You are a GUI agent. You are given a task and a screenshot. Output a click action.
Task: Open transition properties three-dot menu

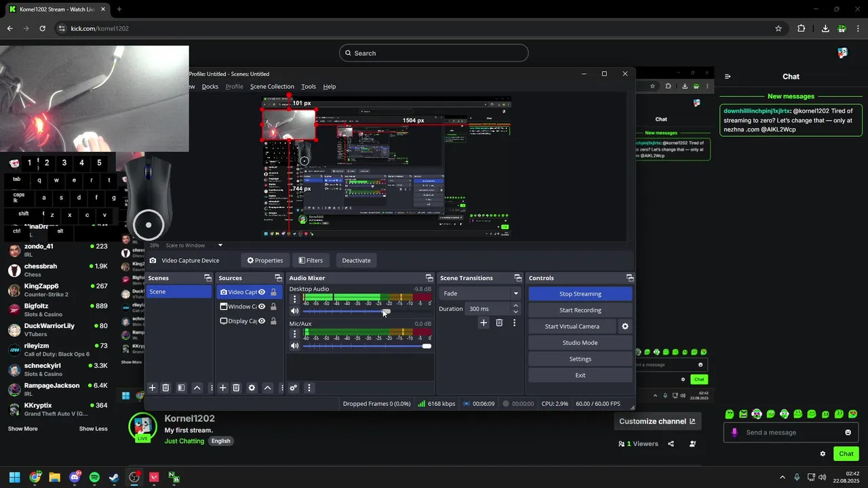[514, 323]
